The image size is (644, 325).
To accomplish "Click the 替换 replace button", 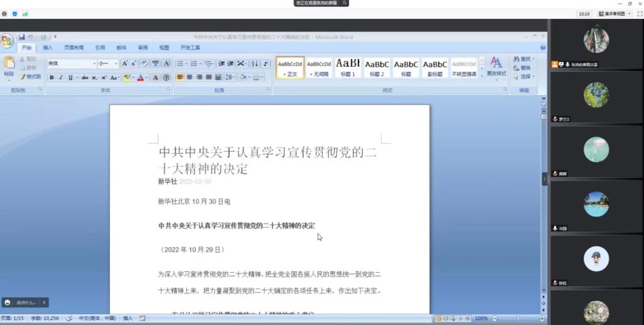I will point(525,68).
